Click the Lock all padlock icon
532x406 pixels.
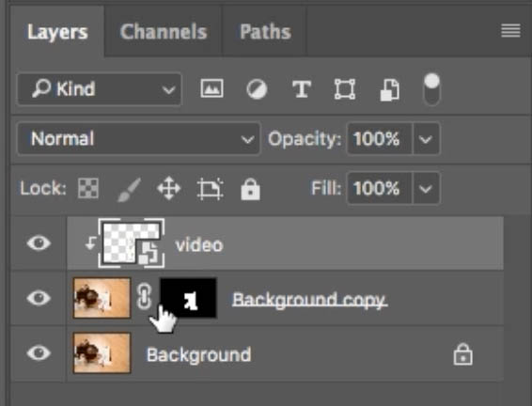tap(250, 189)
